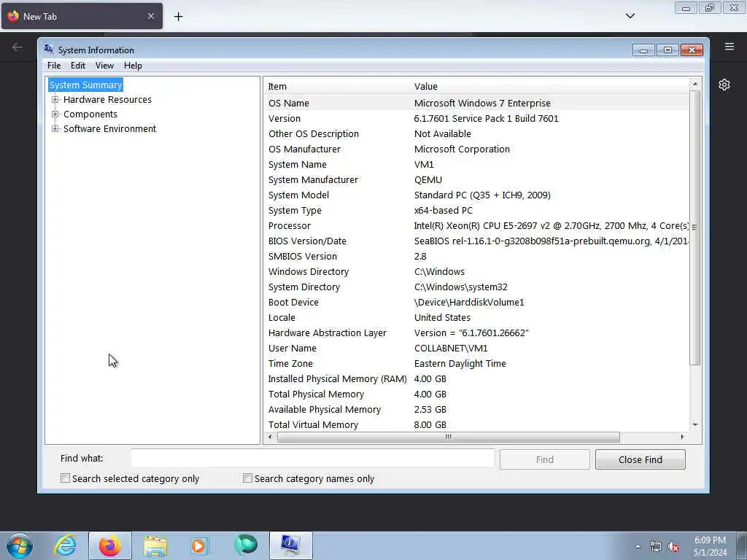
Task: Select the OS Name row
Action: point(476,103)
